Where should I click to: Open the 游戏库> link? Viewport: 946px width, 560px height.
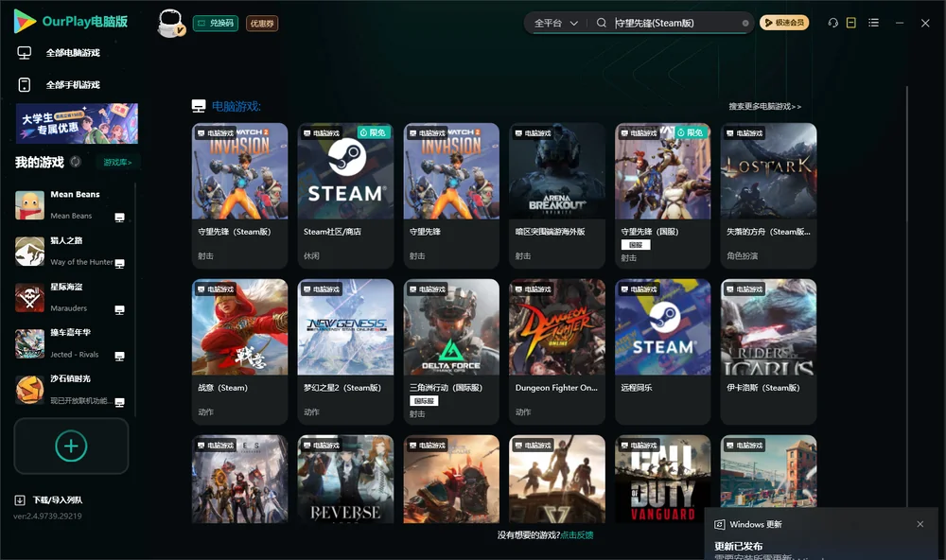click(x=117, y=162)
